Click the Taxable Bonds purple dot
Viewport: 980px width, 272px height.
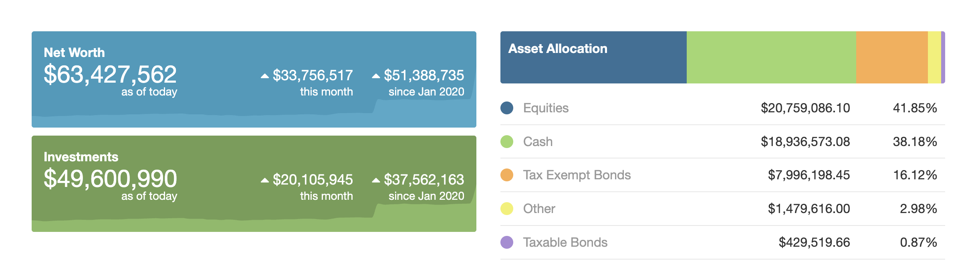(x=507, y=242)
